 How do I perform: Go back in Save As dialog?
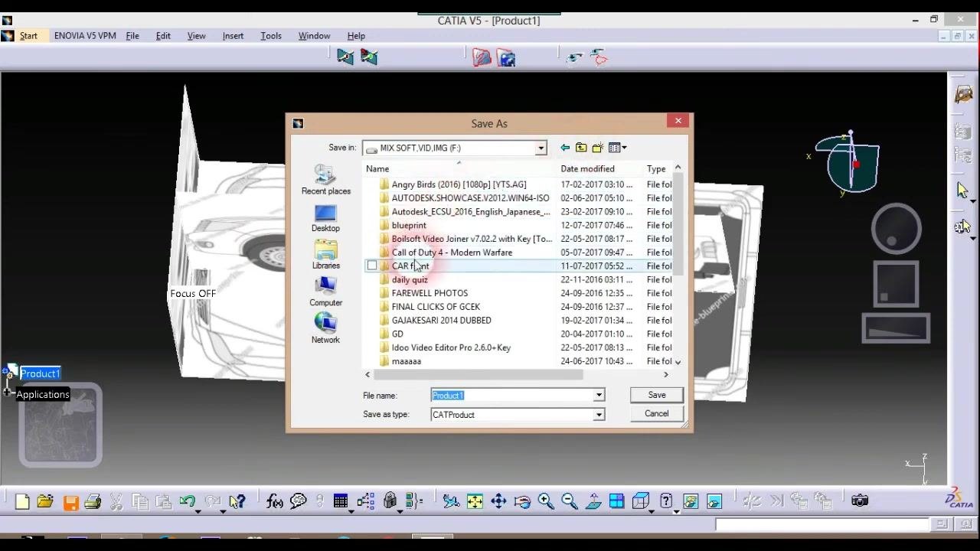pyautogui.click(x=565, y=148)
